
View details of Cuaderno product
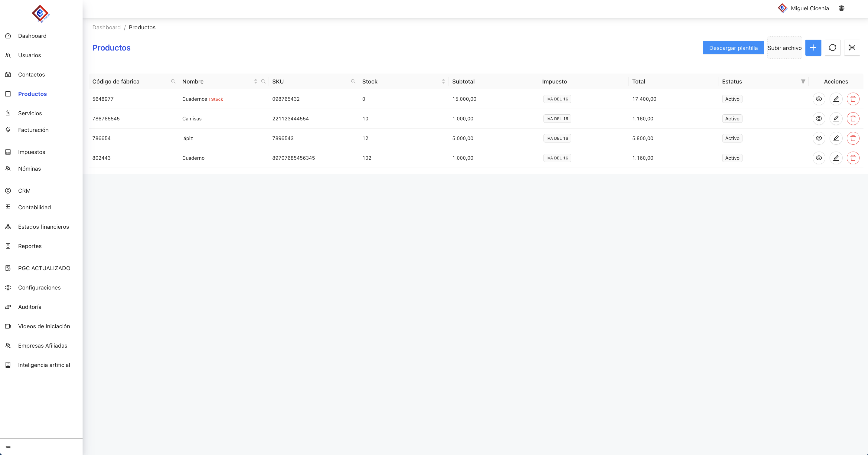pos(818,158)
